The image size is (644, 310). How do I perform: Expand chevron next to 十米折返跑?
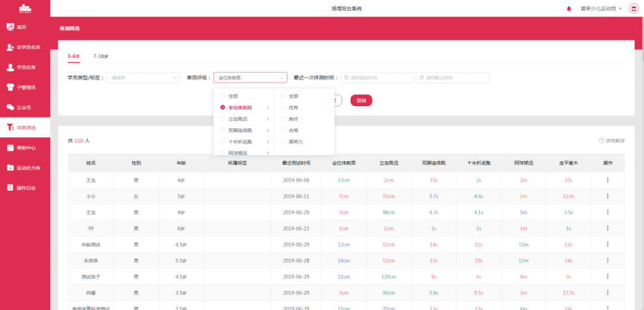(x=268, y=142)
